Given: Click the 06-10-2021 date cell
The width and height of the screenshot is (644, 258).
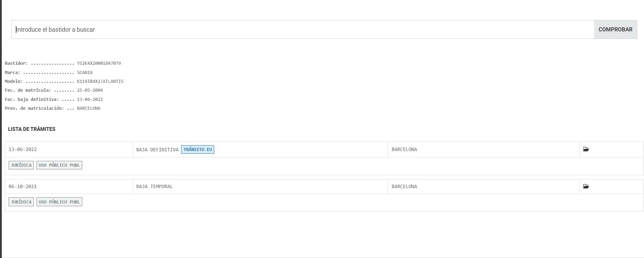Looking at the screenshot, I should [x=23, y=187].
